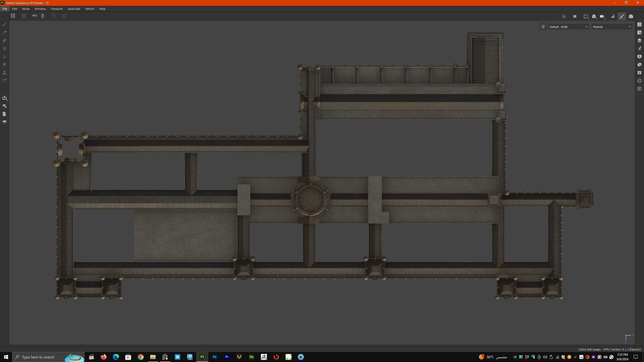Viewport: 644px width, 362px height.
Task: Open Photoshop from Windows taskbar
Action: [214, 357]
